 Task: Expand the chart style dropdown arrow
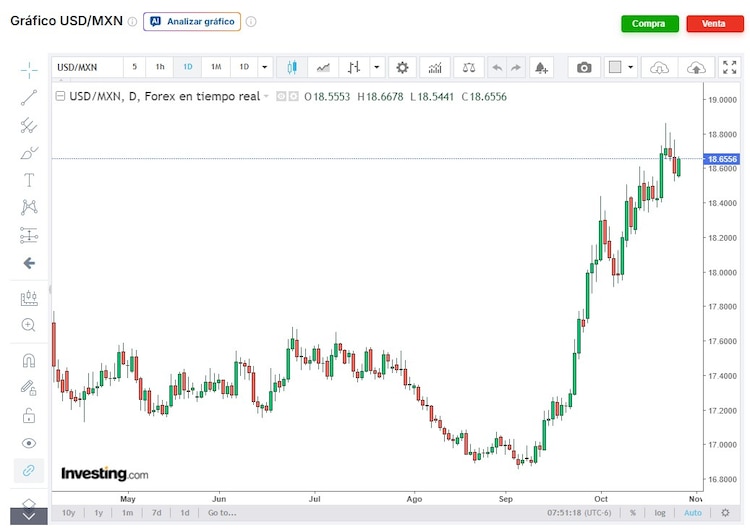[377, 67]
